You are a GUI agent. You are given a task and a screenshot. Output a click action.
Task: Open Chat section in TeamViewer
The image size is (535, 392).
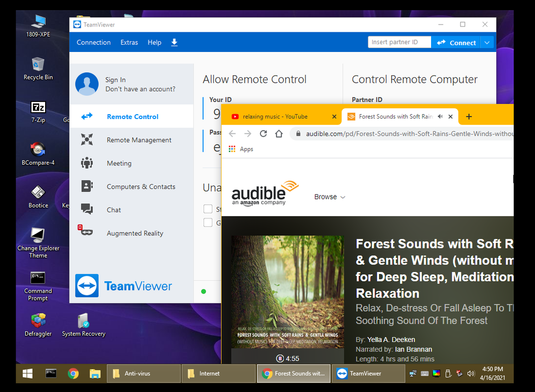coord(131,210)
